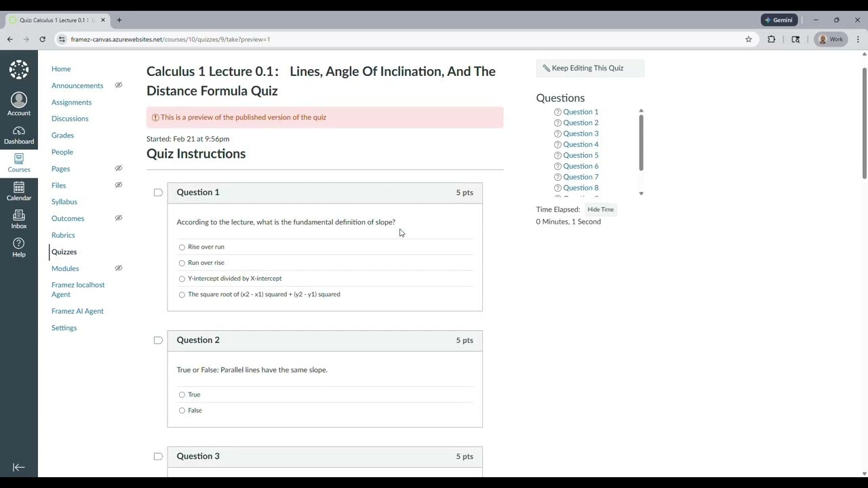The width and height of the screenshot is (868, 488).
Task: Flag Question 3 for review
Action: tap(158, 456)
